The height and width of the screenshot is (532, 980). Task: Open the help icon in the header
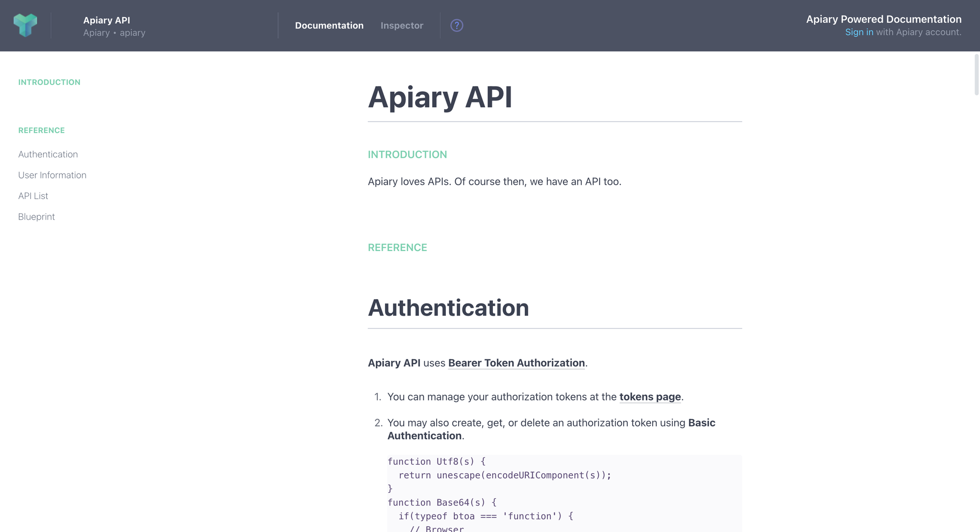tap(456, 25)
